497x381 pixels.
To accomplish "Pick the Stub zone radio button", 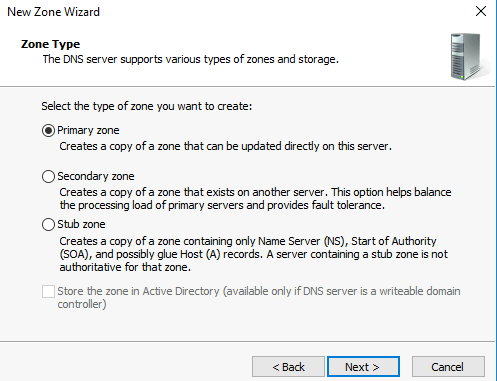I will coord(48,224).
